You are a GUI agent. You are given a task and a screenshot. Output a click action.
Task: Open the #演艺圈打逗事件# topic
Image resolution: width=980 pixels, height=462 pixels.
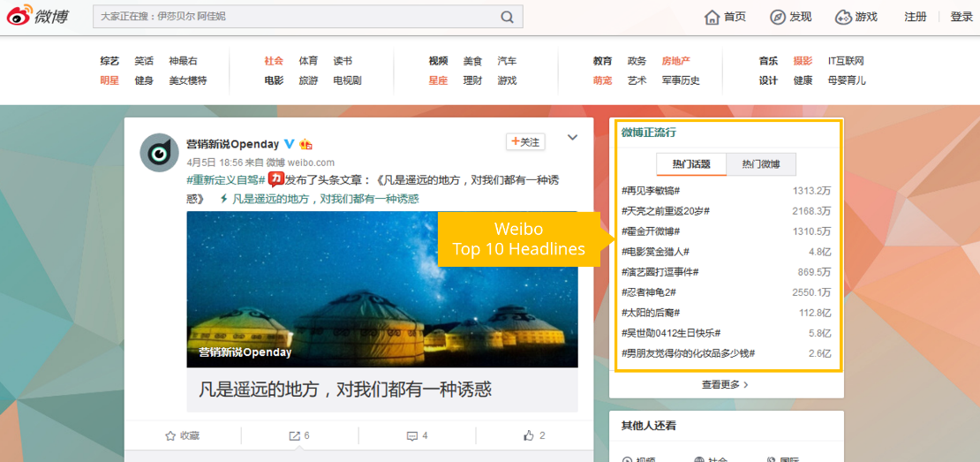tap(660, 272)
